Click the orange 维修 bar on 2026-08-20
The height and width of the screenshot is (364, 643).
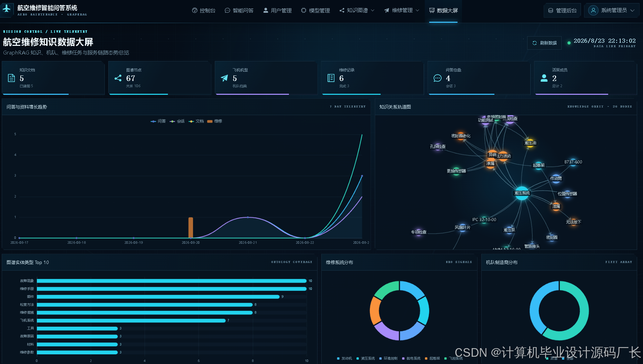(x=191, y=228)
